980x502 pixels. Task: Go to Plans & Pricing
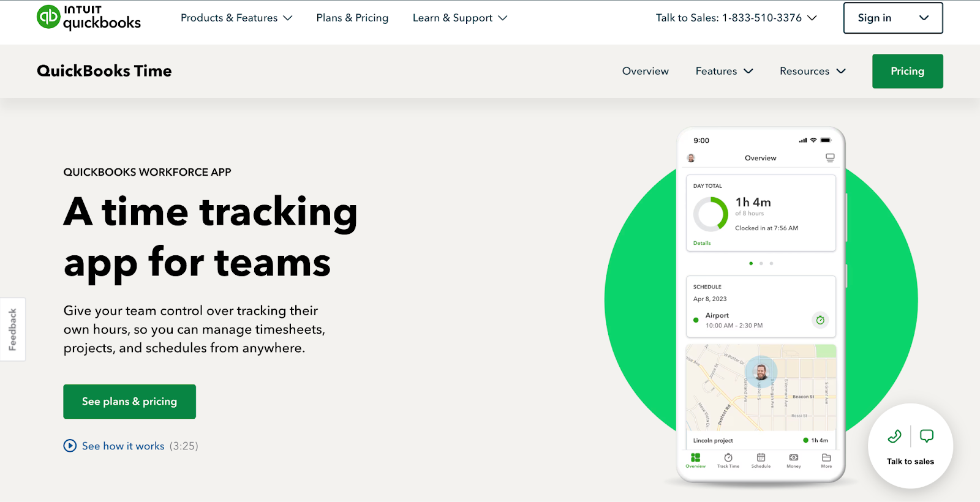(352, 18)
